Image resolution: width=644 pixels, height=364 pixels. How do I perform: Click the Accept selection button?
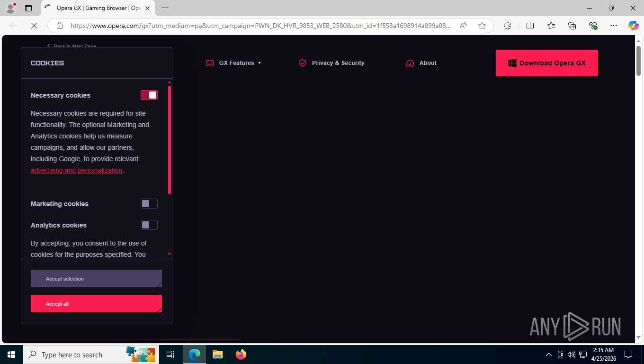click(x=96, y=279)
